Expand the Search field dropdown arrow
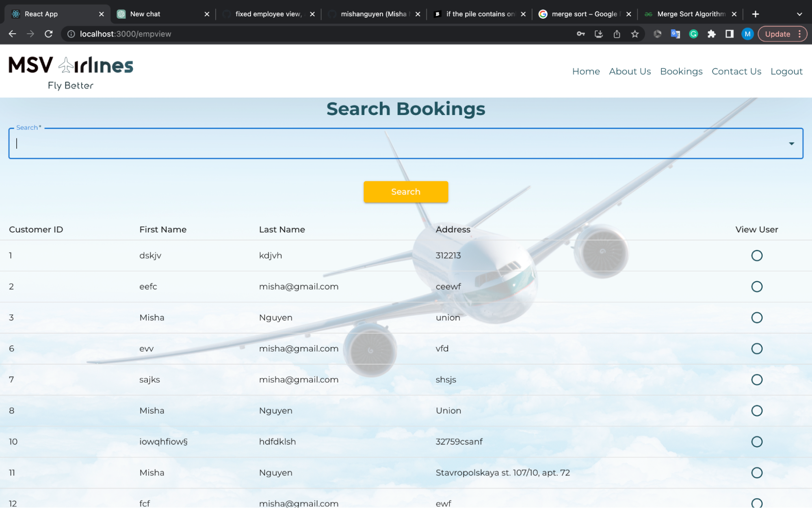 click(x=791, y=143)
